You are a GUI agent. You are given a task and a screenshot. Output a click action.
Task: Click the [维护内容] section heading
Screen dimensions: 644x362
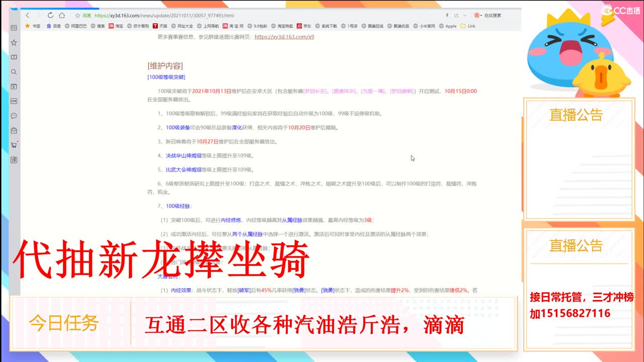tap(165, 65)
